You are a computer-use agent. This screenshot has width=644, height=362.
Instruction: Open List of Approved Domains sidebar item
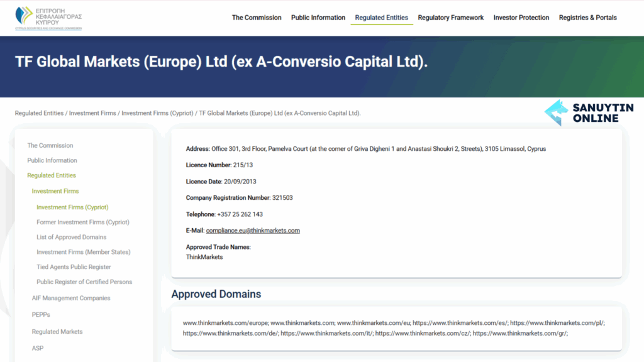[71, 237]
